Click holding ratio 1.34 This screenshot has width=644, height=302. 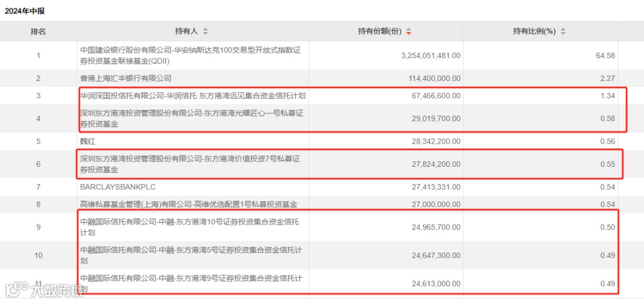pos(609,96)
